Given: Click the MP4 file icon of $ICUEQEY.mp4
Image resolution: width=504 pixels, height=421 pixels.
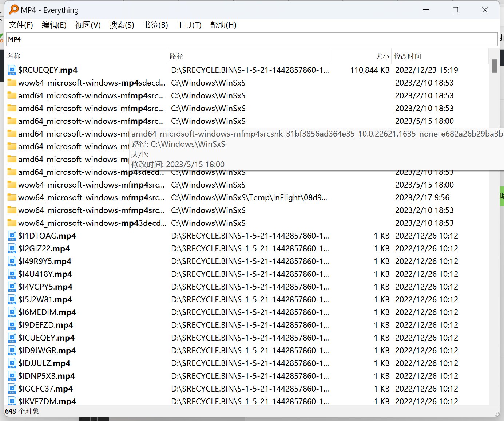Looking at the screenshot, I should coord(12,338).
